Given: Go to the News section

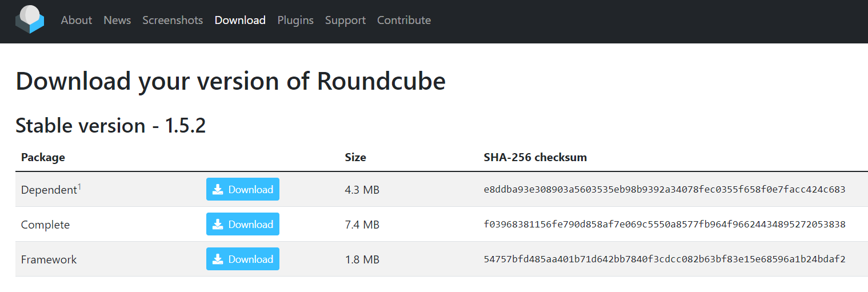Looking at the screenshot, I should pyautogui.click(x=117, y=20).
